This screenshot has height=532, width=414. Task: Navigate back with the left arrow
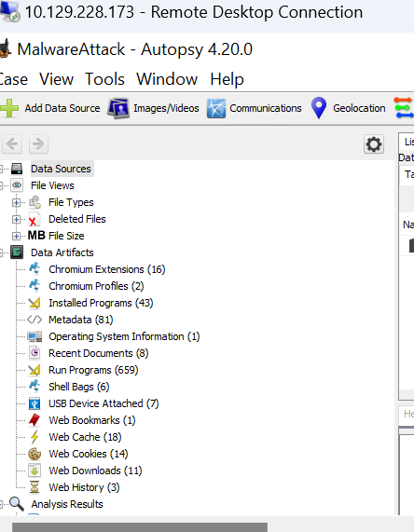click(12, 143)
